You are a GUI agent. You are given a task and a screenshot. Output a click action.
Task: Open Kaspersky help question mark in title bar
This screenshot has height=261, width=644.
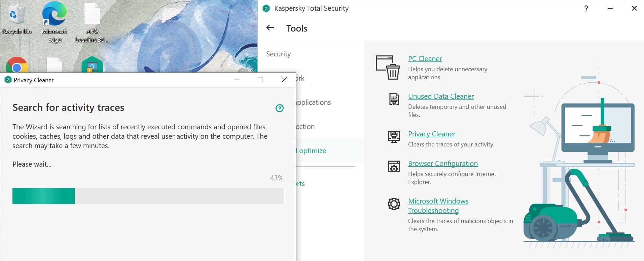point(586,8)
